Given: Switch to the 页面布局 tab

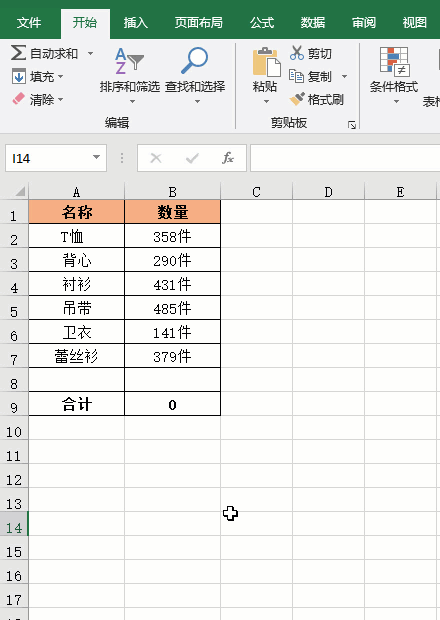Looking at the screenshot, I should click(x=198, y=23).
